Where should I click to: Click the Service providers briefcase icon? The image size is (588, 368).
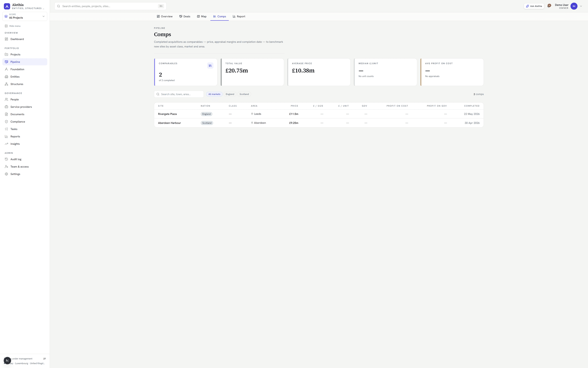[7, 107]
